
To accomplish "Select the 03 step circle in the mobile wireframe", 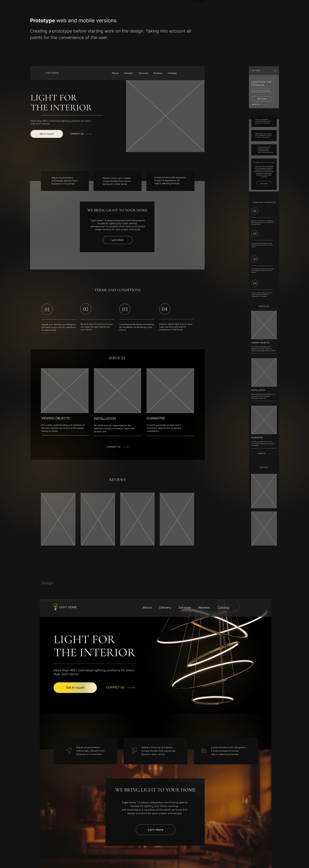I will point(255,259).
